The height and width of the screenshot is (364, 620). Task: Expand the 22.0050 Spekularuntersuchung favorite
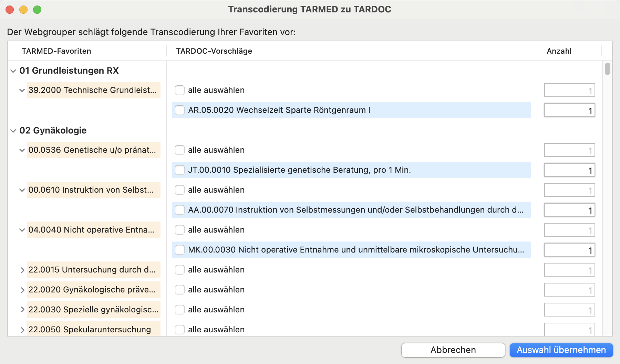22,329
